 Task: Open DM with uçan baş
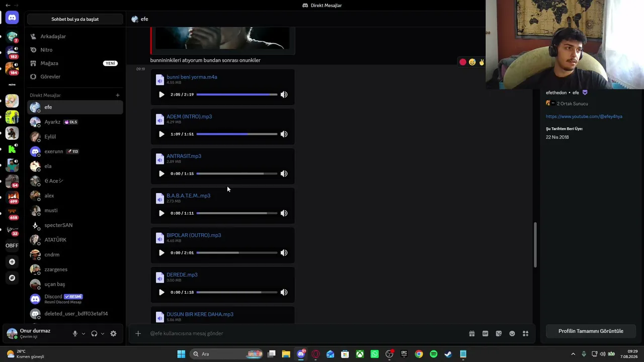click(x=75, y=284)
